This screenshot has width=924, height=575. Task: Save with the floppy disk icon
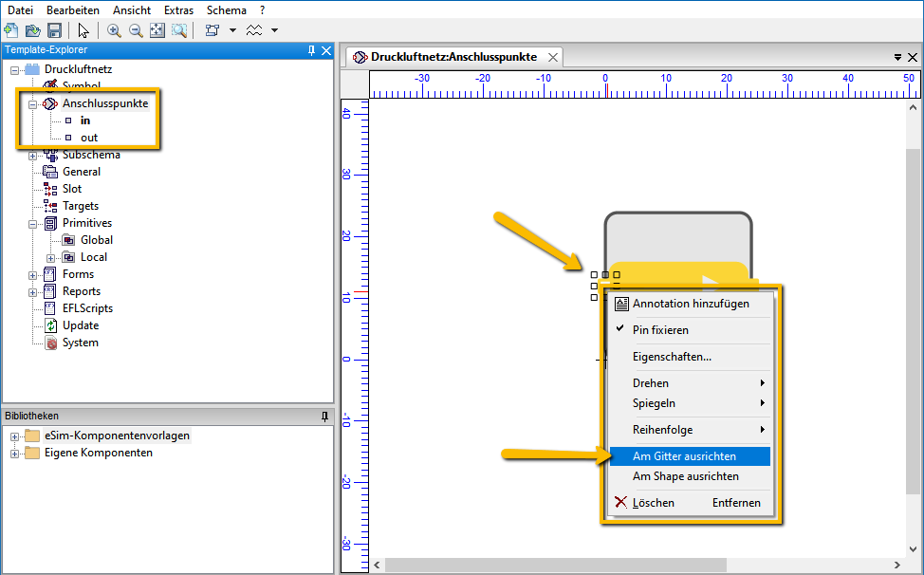(x=54, y=30)
